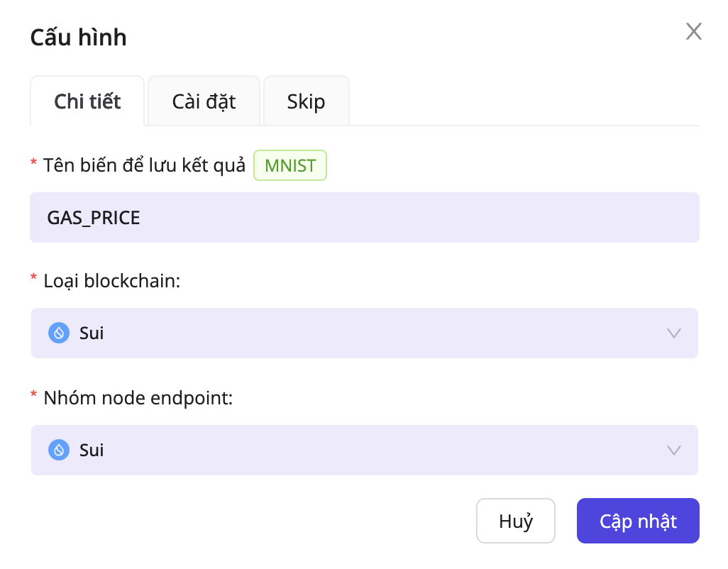Switch to the Chi tiết tab
The image size is (728, 569).
(87, 101)
